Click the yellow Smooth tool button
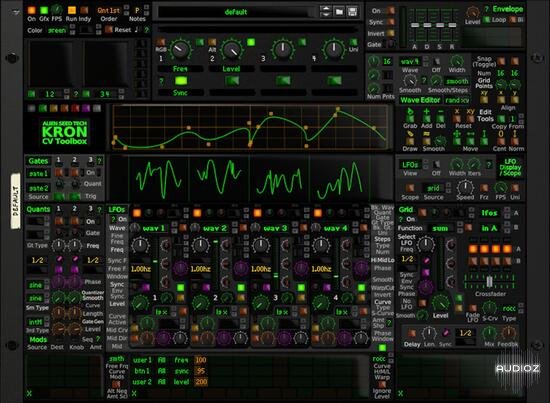The image size is (550, 403). [x=426, y=141]
